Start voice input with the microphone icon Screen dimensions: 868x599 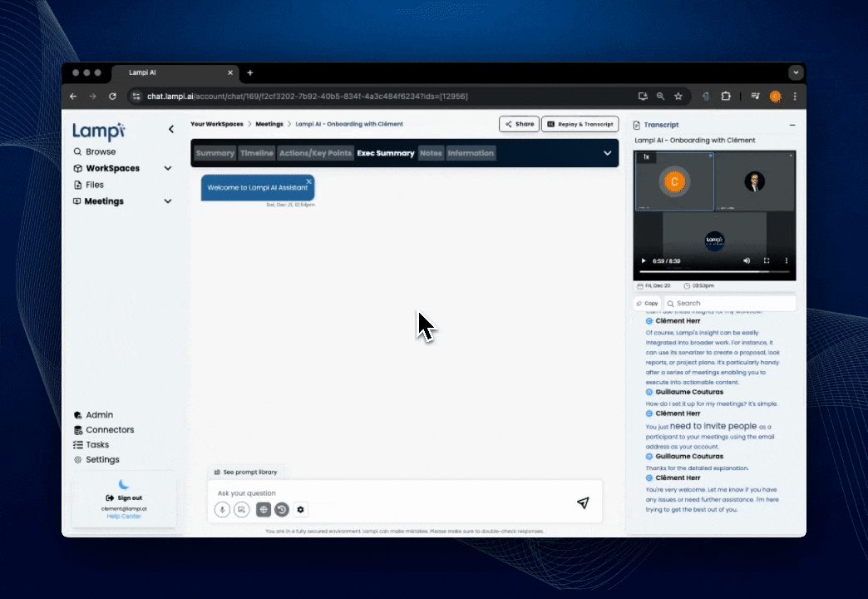pos(222,510)
